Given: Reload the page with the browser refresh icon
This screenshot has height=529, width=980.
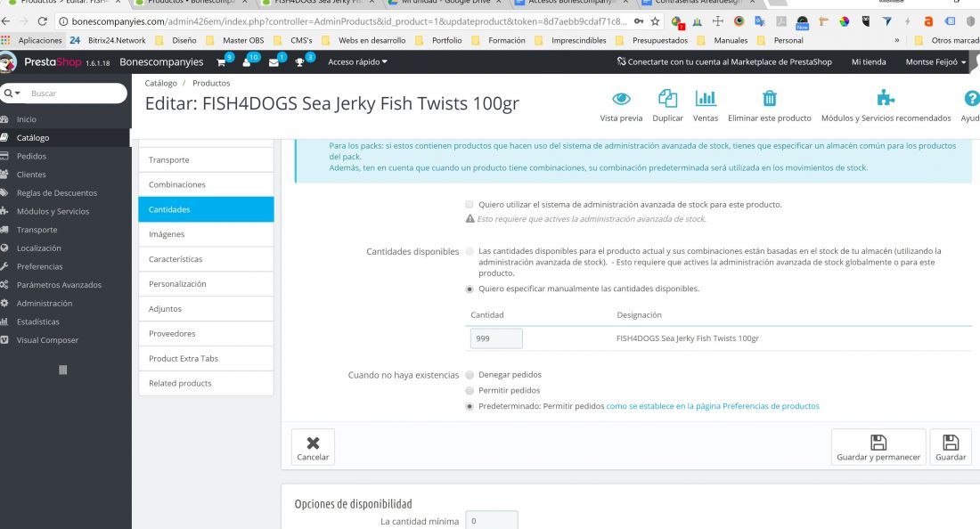Looking at the screenshot, I should click(43, 21).
